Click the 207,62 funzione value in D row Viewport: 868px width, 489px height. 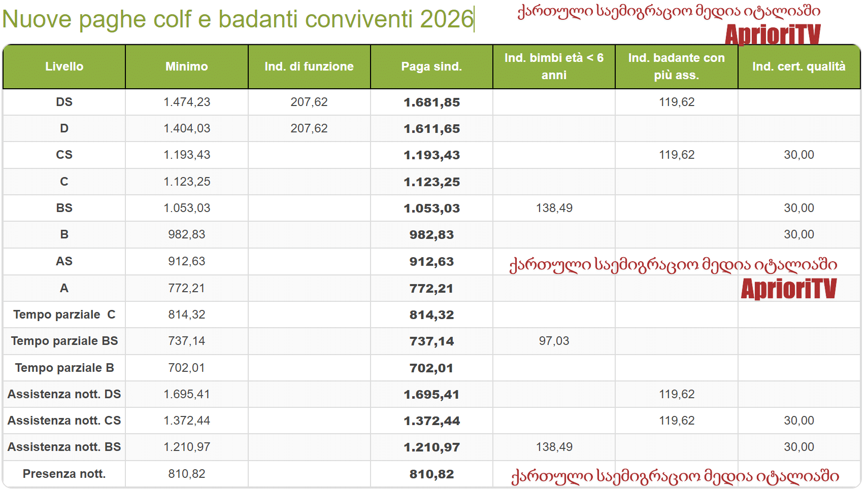(x=309, y=129)
